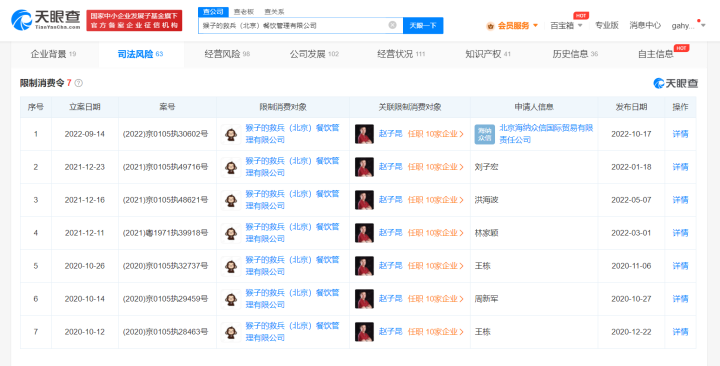Open 详情 for case 京0105执30602号
This screenshot has width=720, height=366.
coord(680,134)
